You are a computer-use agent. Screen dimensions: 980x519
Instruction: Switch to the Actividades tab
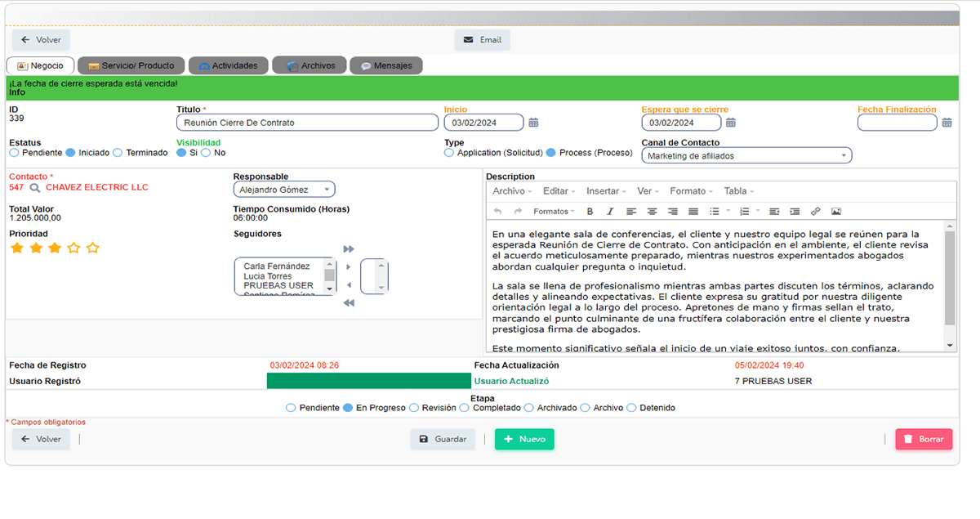coord(228,65)
